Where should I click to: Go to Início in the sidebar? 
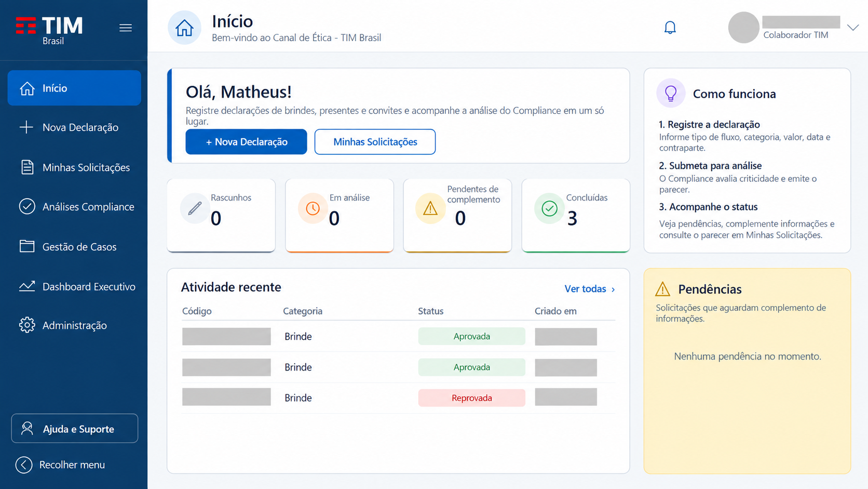(74, 88)
